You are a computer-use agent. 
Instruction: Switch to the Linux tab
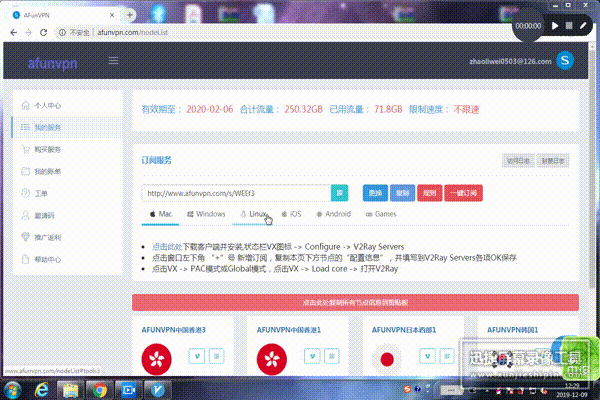(253, 214)
